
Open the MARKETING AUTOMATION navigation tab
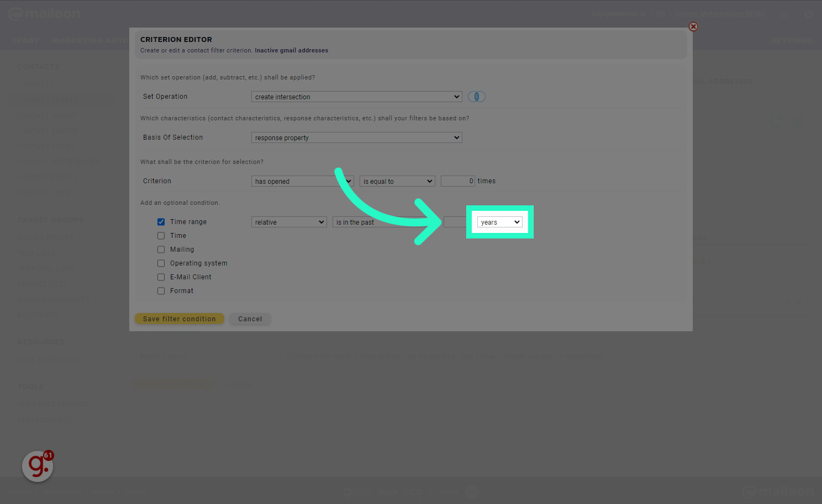pos(91,41)
